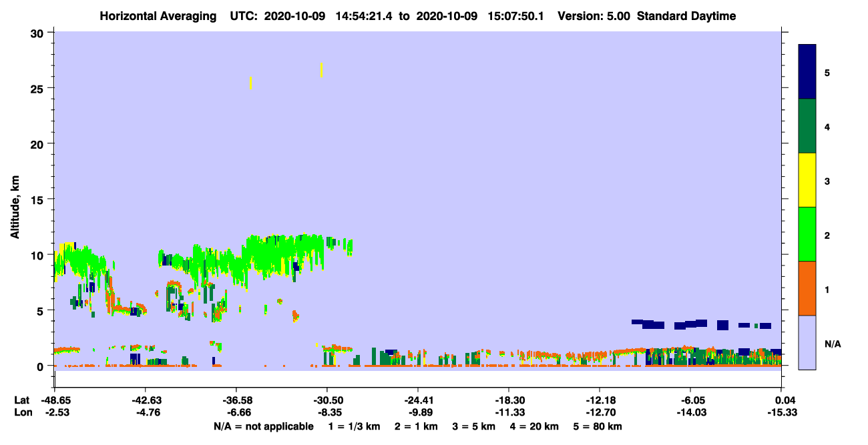Image resolution: width=868 pixels, height=445 pixels.
Task: Click the yellow color bar segment labeled 3
Action: click(807, 180)
